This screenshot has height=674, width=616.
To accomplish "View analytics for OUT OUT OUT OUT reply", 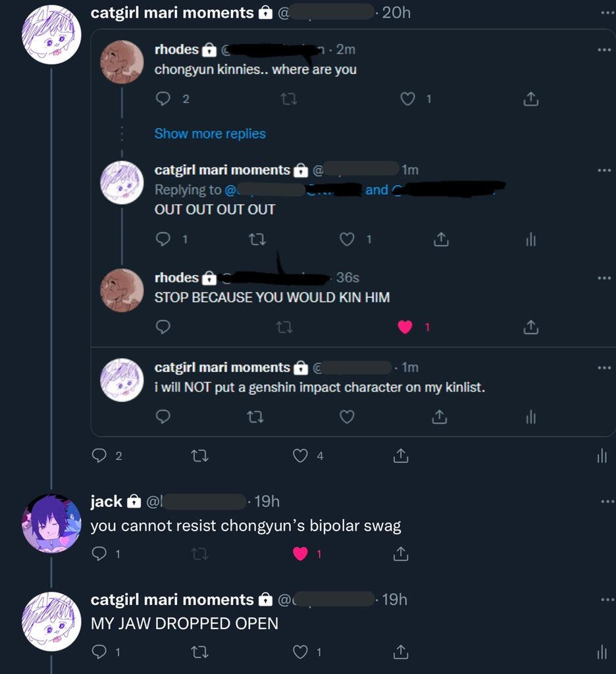I will pyautogui.click(x=531, y=240).
